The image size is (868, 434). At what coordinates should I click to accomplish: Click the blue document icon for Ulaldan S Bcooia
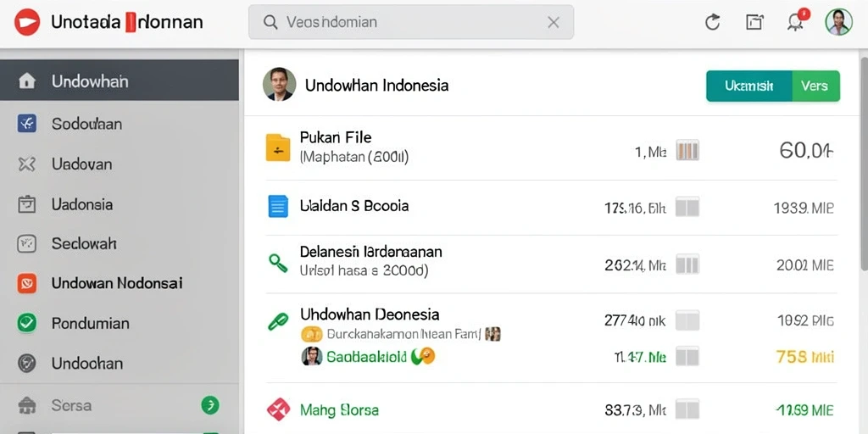click(x=278, y=206)
